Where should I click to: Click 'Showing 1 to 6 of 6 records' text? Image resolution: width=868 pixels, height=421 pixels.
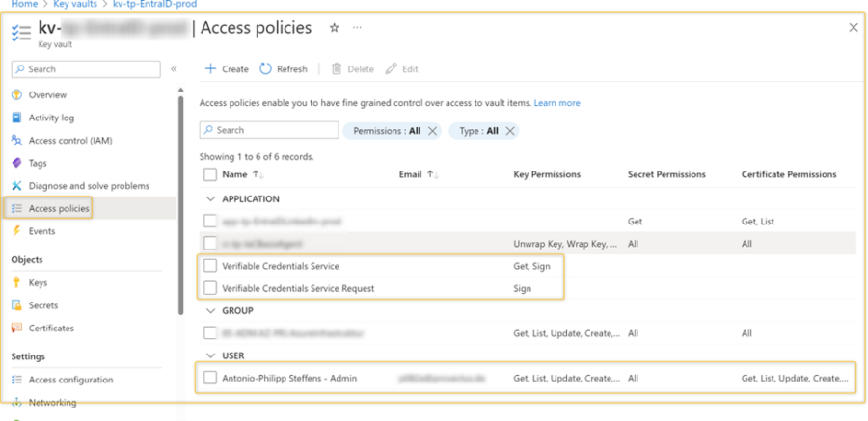coord(257,157)
